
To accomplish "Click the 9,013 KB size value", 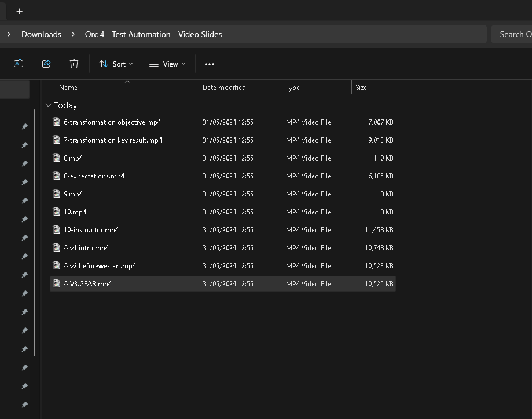I will (381, 140).
